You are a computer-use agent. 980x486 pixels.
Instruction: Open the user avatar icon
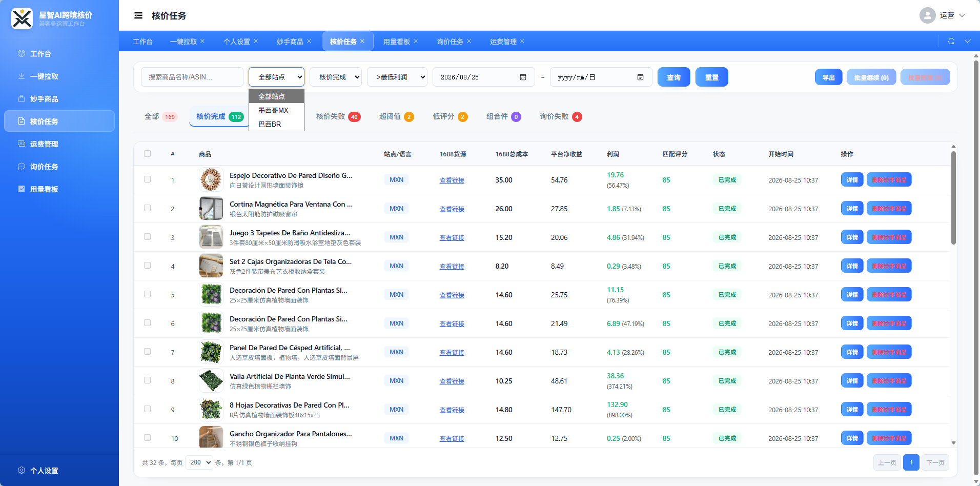pyautogui.click(x=927, y=15)
